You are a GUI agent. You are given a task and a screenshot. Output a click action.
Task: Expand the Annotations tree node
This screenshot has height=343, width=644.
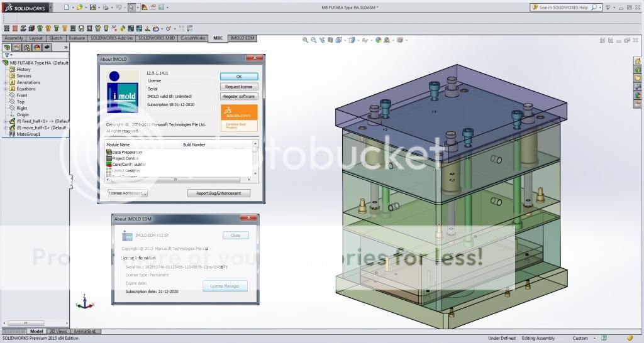(6, 82)
